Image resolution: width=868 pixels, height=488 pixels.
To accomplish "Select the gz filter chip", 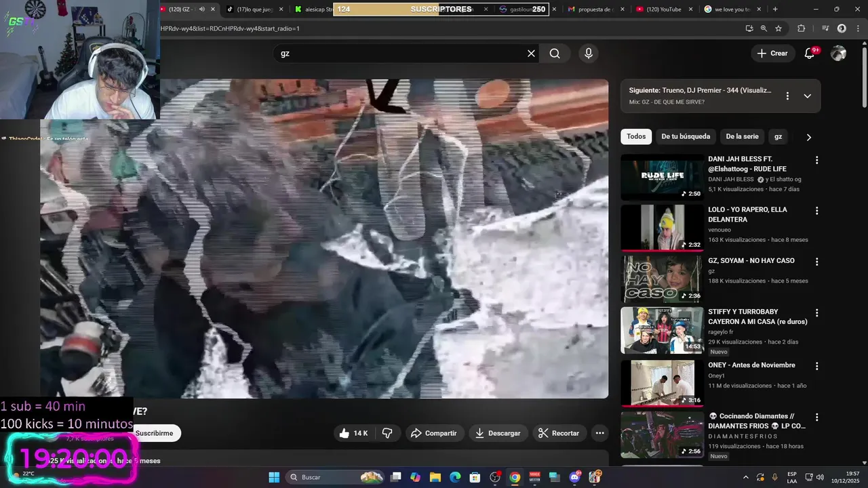I will click(x=778, y=137).
